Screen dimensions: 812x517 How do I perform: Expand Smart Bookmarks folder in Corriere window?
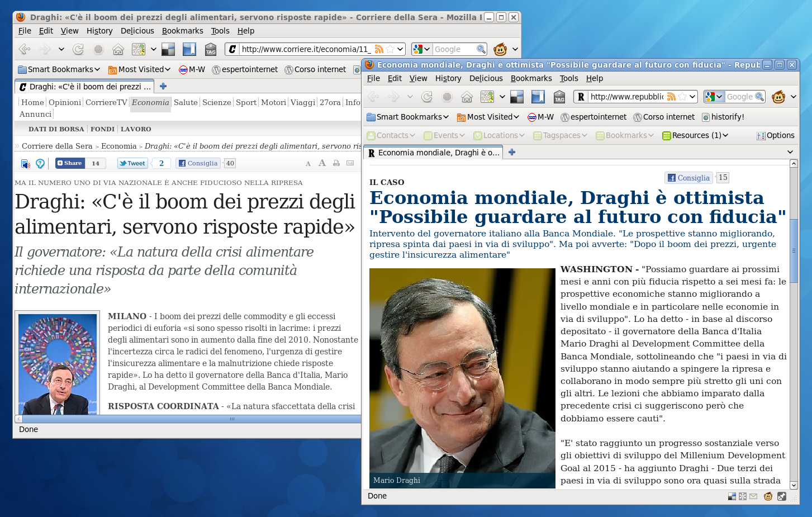click(x=59, y=69)
